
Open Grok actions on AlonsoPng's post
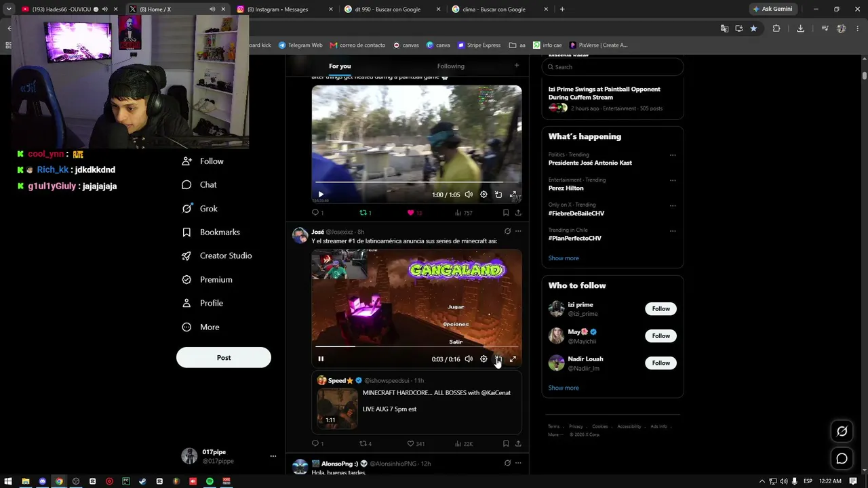pyautogui.click(x=507, y=464)
